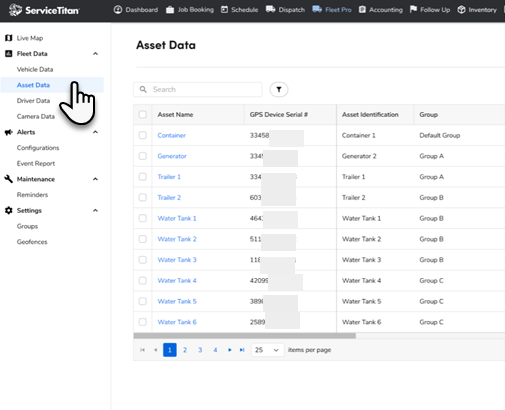
Task: Open alert Configurations in the sidebar
Action: (38, 148)
